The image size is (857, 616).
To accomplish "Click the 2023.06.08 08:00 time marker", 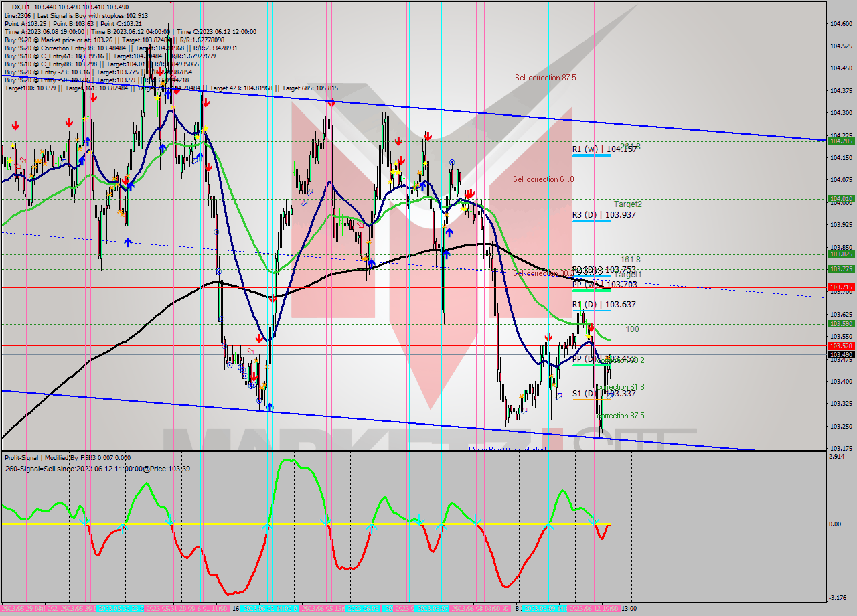I will pyautogui.click(x=481, y=609).
